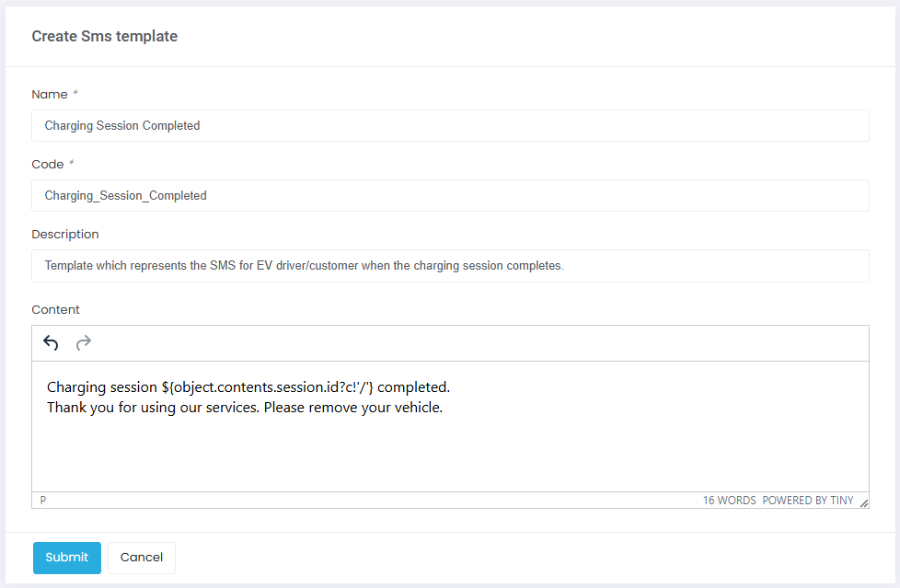Click the Content label above the editor
This screenshot has height=588, width=900.
click(x=56, y=310)
